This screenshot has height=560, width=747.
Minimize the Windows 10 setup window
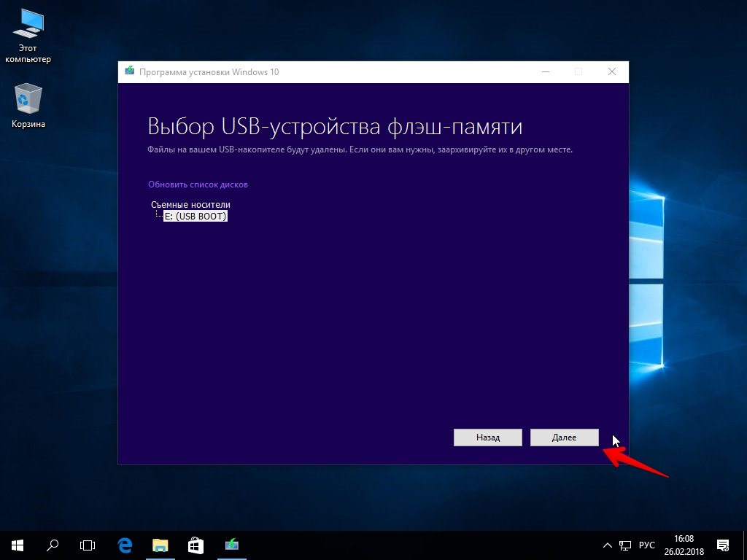point(546,72)
